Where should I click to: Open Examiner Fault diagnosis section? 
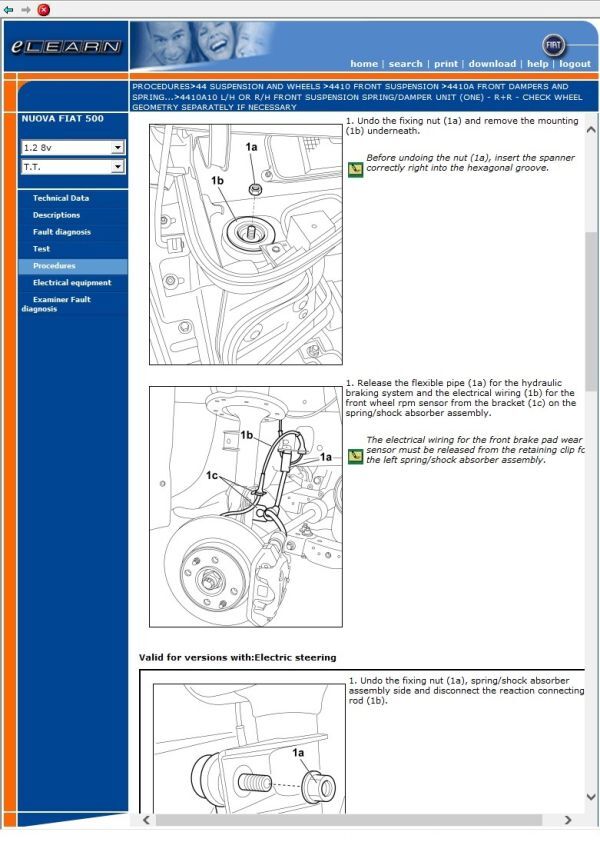(56, 304)
